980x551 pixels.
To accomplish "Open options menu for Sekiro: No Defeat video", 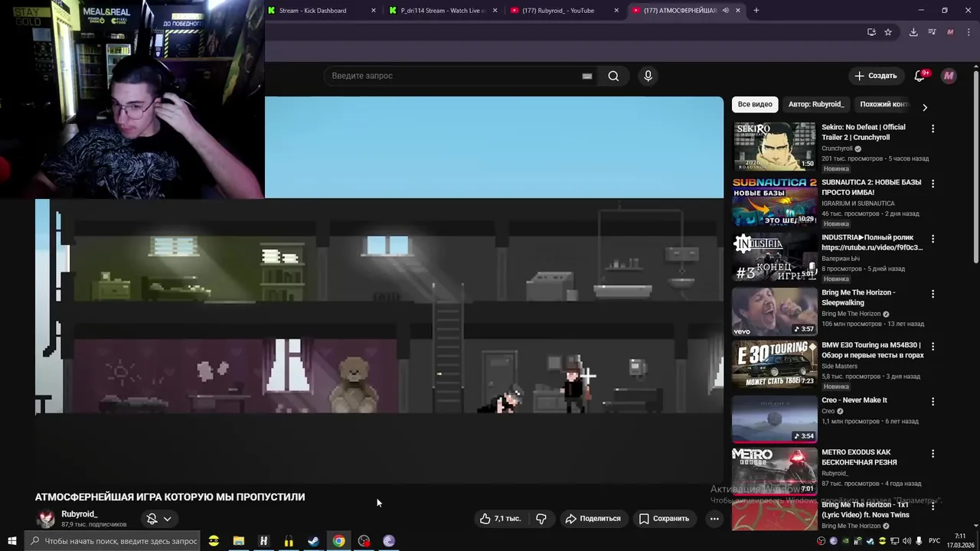I will 933,129.
